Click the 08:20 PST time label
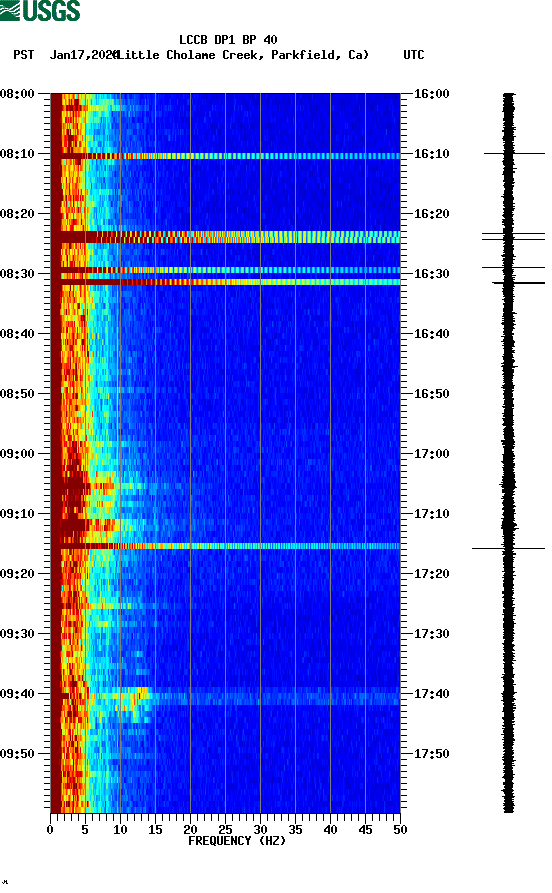552x893 pixels. coord(18,214)
